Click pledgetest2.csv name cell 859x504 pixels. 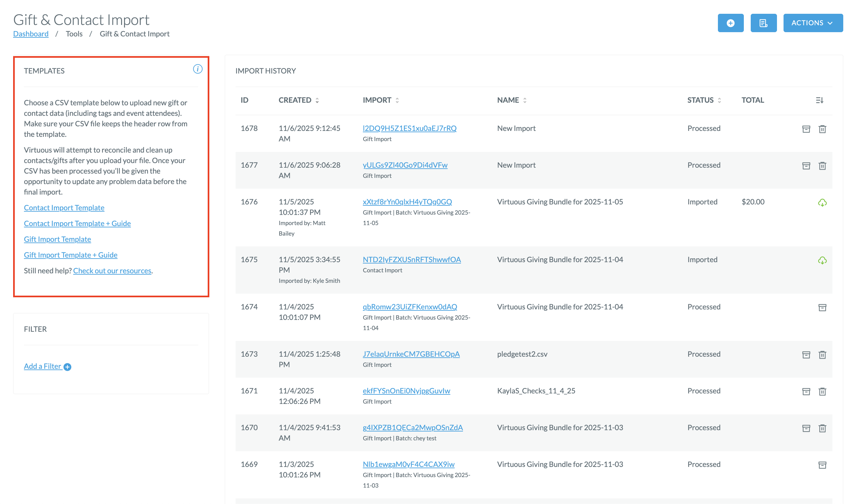click(522, 354)
